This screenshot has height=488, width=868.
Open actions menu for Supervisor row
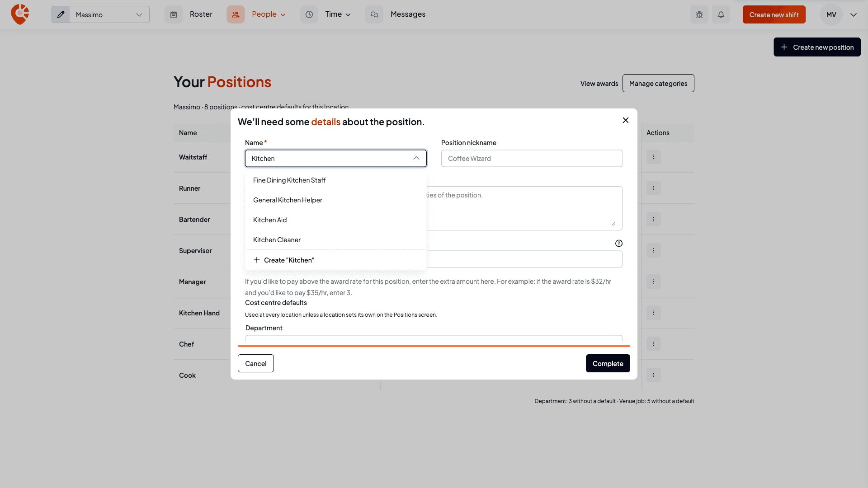654,250
